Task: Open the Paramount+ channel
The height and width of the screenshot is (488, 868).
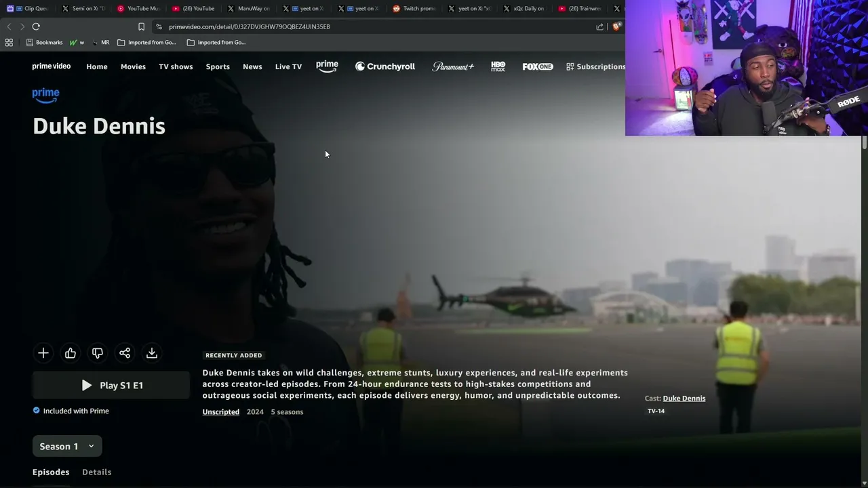Action: 453,66
